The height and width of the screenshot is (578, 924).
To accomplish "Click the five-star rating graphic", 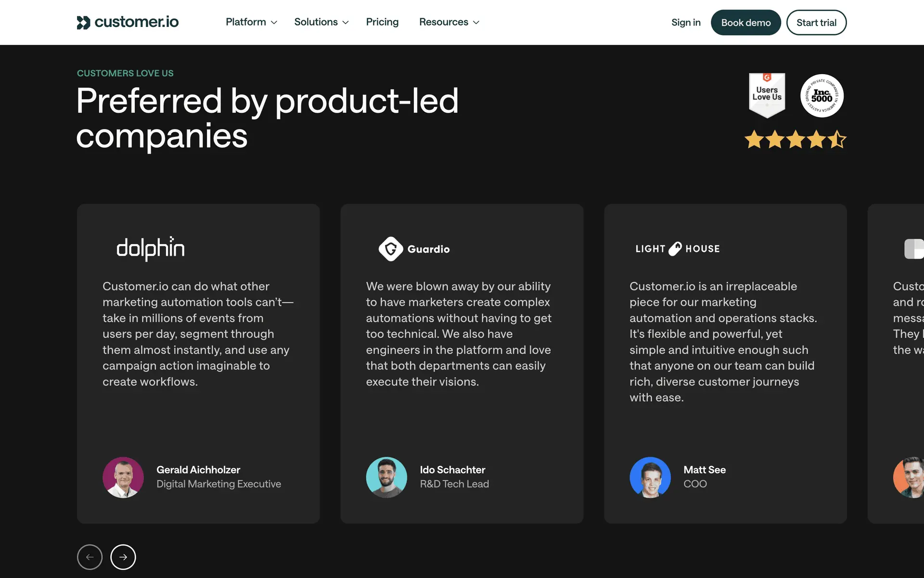I will point(795,140).
